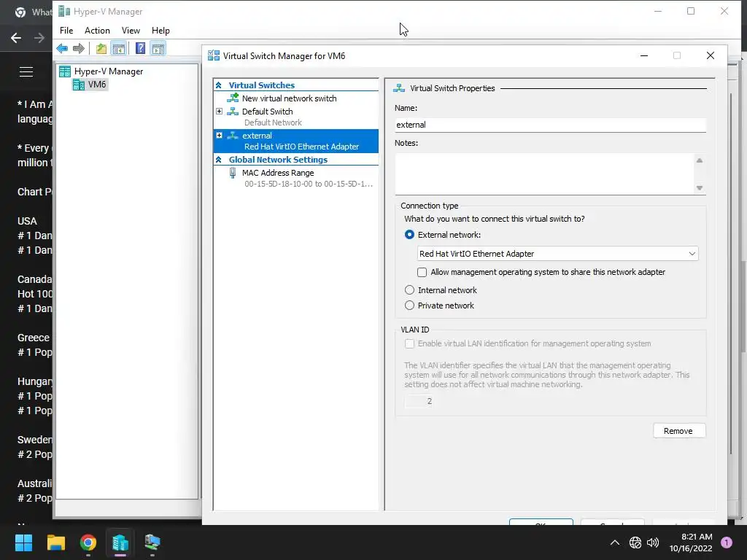
Task: Click the MAC Address Range device icon
Action: pos(233,173)
